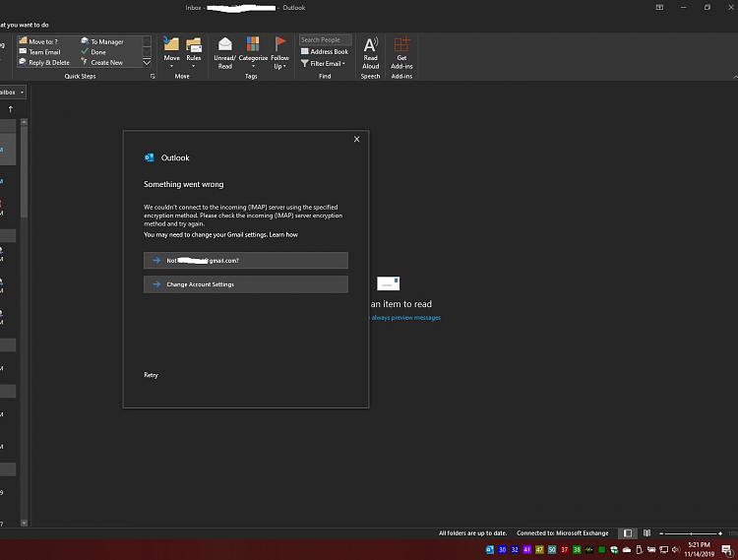Viewport: 738px width, 560px height.
Task: Open the Categorize color menu
Action: (253, 52)
